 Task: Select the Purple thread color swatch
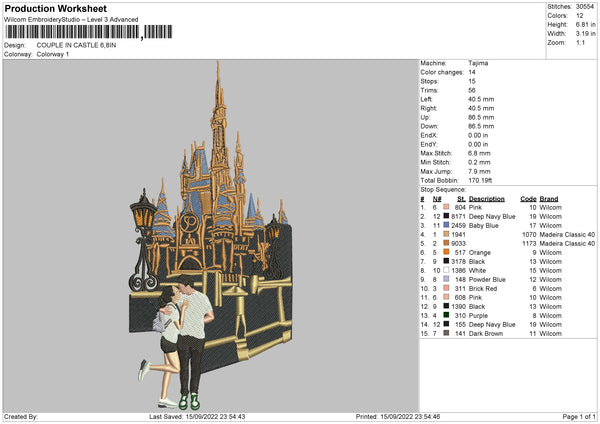(x=446, y=315)
